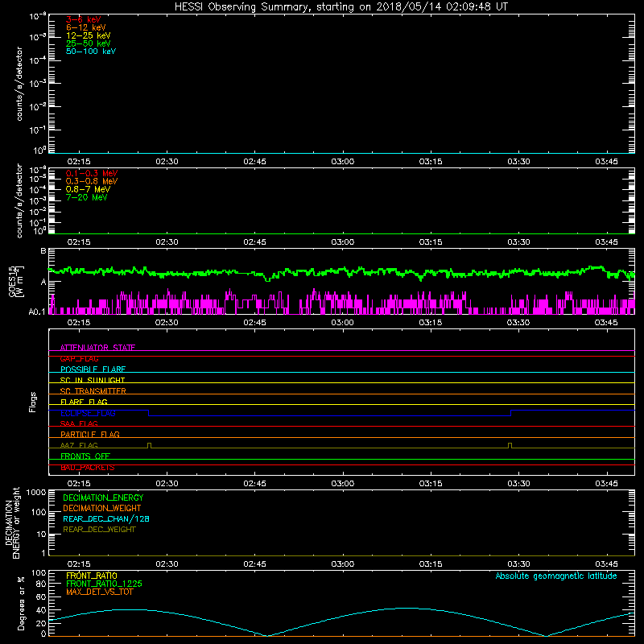The width and height of the screenshot is (644, 644).
Task: Select the 6-12 keV legend label
Action: click(86, 27)
